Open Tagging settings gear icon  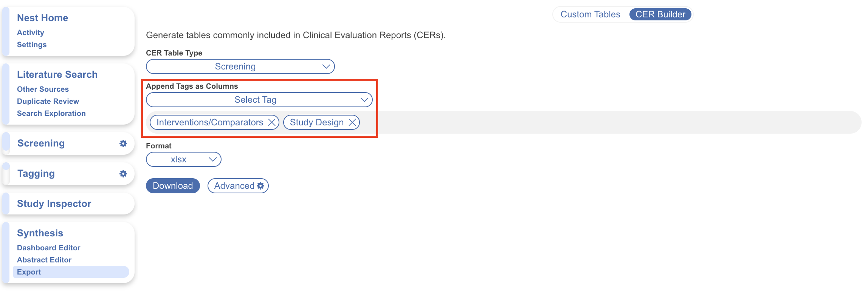pyautogui.click(x=123, y=174)
